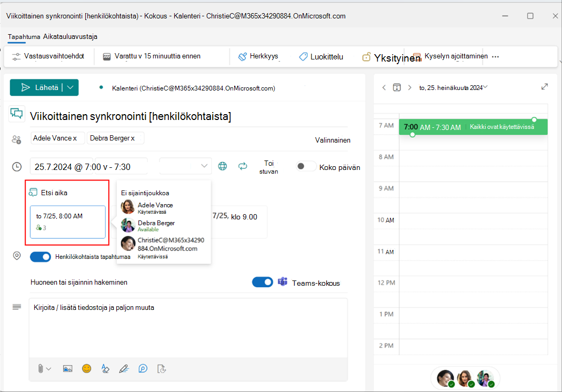
Task: Expand the calendar pane arrow icon
Action: (x=545, y=87)
